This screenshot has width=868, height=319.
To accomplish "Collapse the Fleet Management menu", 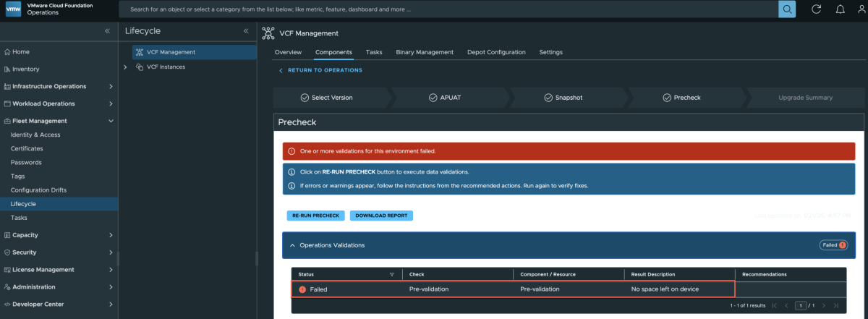I will (110, 122).
